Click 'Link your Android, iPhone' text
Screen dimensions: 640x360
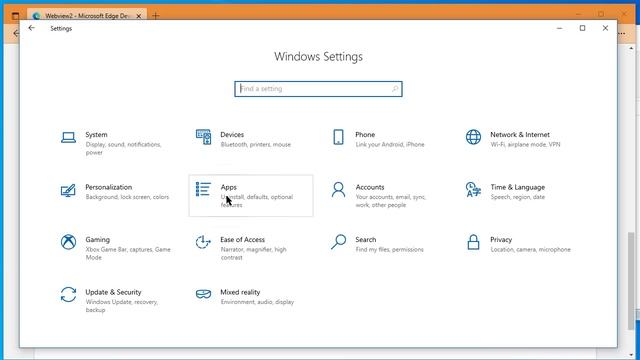click(390, 144)
